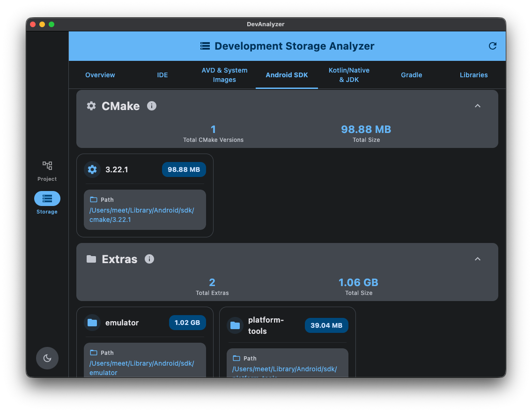The width and height of the screenshot is (532, 412).
Task: Open the emulator sdk path link
Action: click(141, 368)
